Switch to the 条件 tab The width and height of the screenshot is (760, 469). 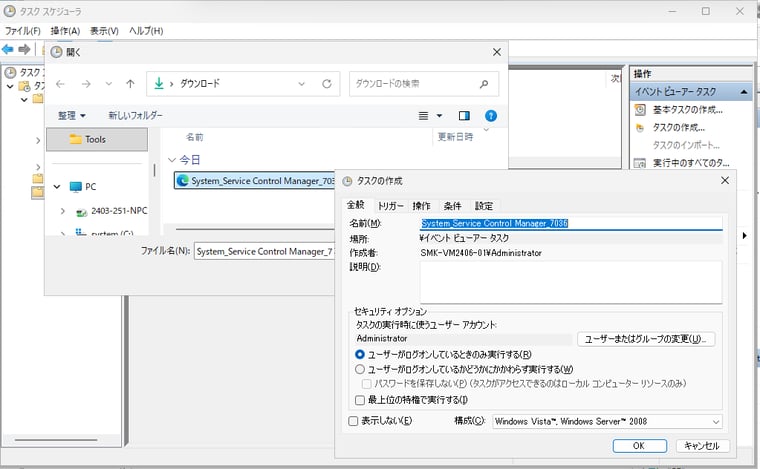[x=453, y=206]
